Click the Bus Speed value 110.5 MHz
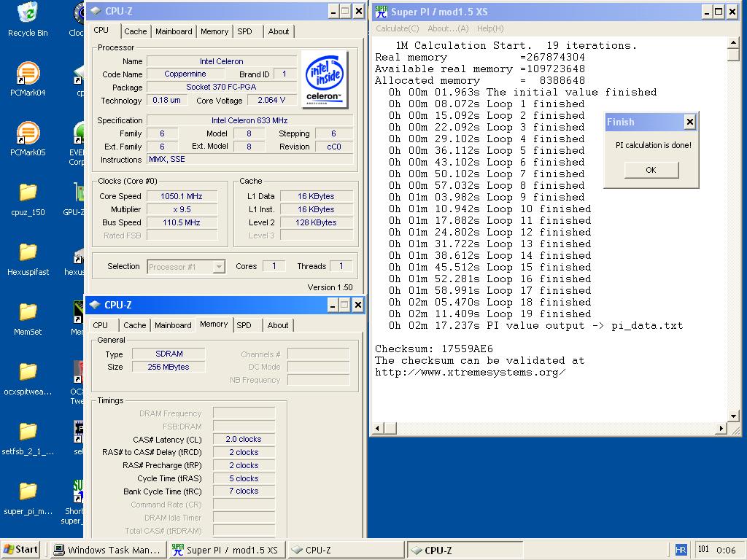This screenshot has width=747, height=560. [182, 222]
